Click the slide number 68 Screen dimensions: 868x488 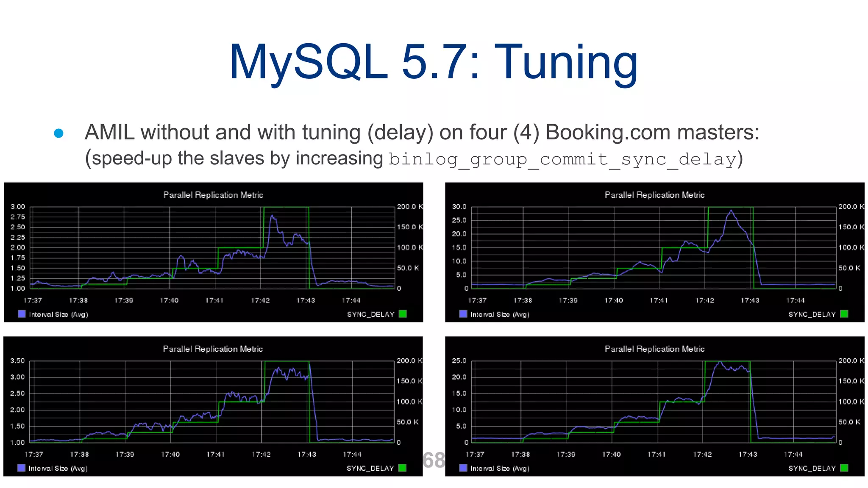pos(434,460)
